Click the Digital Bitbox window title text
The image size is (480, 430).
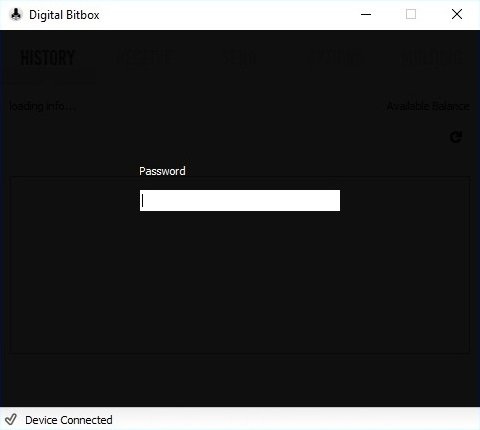pos(64,15)
